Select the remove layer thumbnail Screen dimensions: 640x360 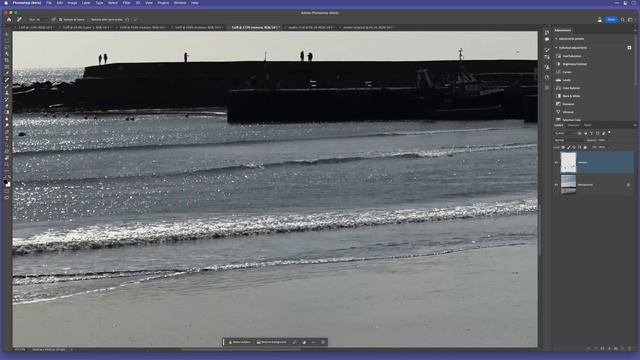568,162
